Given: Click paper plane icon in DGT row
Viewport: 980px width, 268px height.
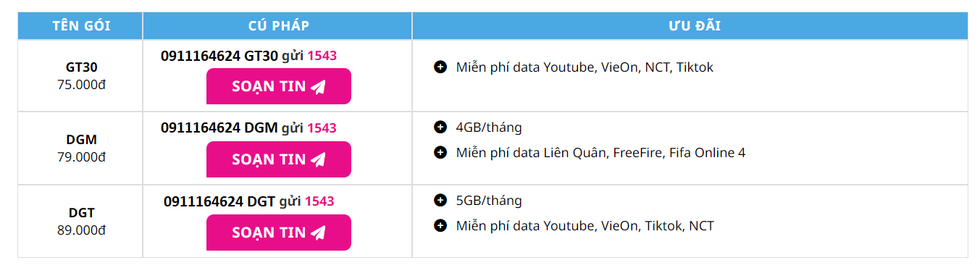Looking at the screenshot, I should (318, 233).
